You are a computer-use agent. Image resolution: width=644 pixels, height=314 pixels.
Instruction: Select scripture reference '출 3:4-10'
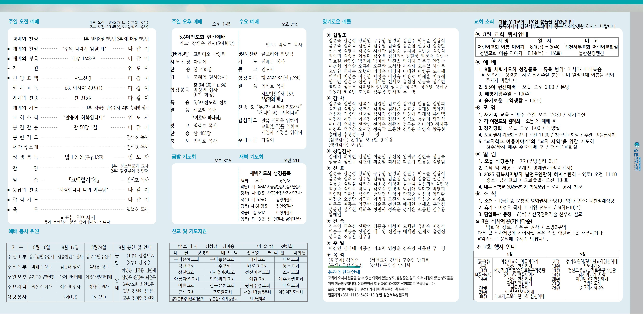202,85
